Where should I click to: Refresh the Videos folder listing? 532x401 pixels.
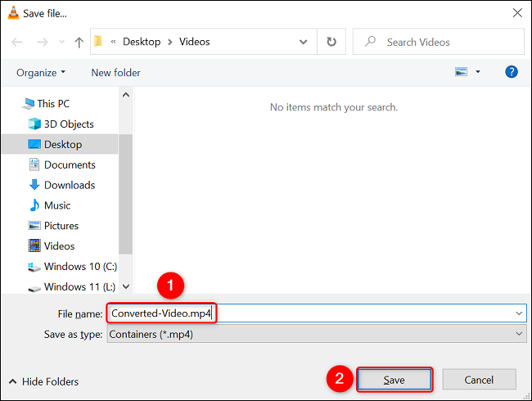(x=331, y=42)
